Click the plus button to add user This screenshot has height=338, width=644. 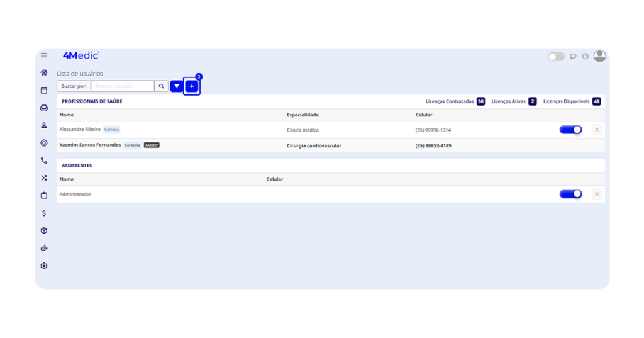point(192,86)
